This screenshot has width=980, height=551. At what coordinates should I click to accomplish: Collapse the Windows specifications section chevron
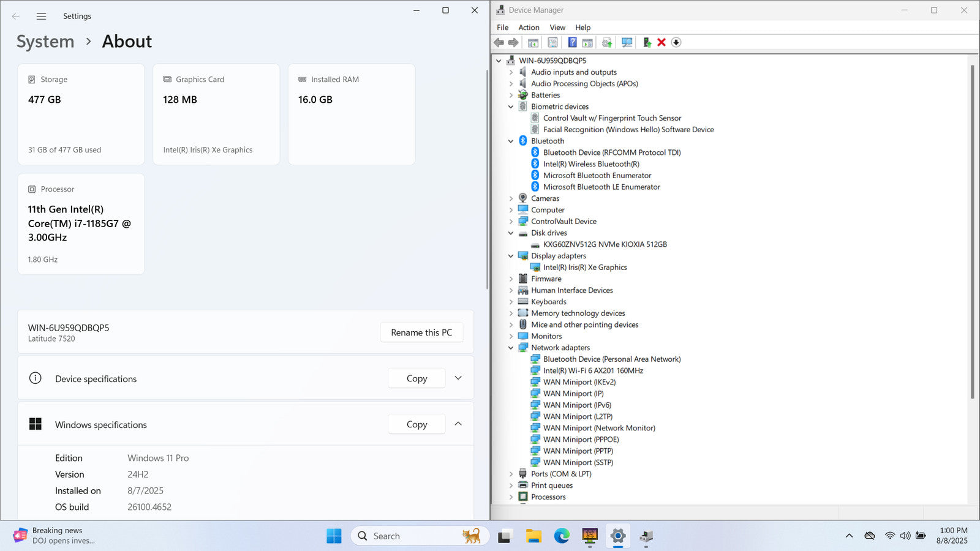pyautogui.click(x=458, y=424)
